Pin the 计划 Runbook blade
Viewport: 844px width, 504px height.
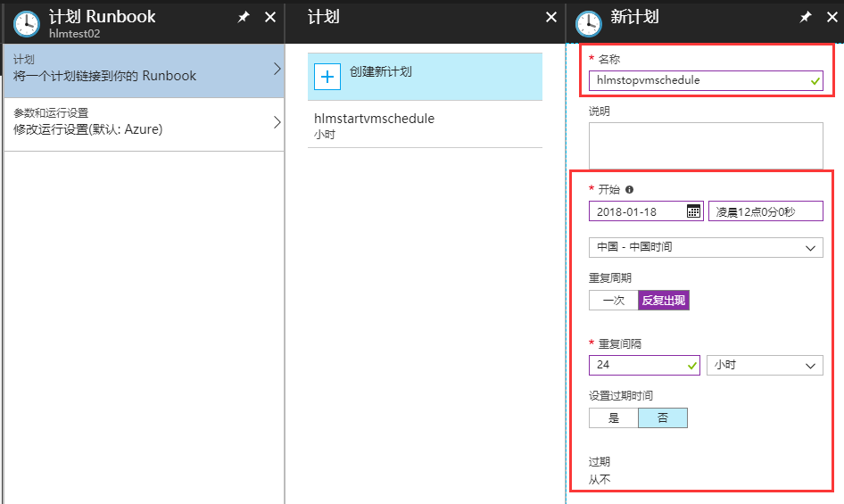tap(244, 17)
